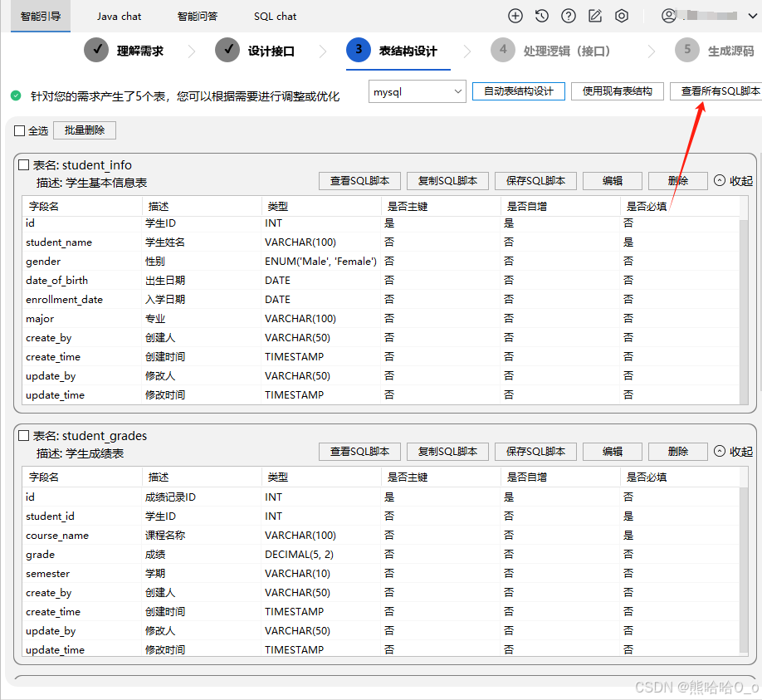The height and width of the screenshot is (700, 762).
Task: View SQL script for student_grades table
Action: point(359,452)
